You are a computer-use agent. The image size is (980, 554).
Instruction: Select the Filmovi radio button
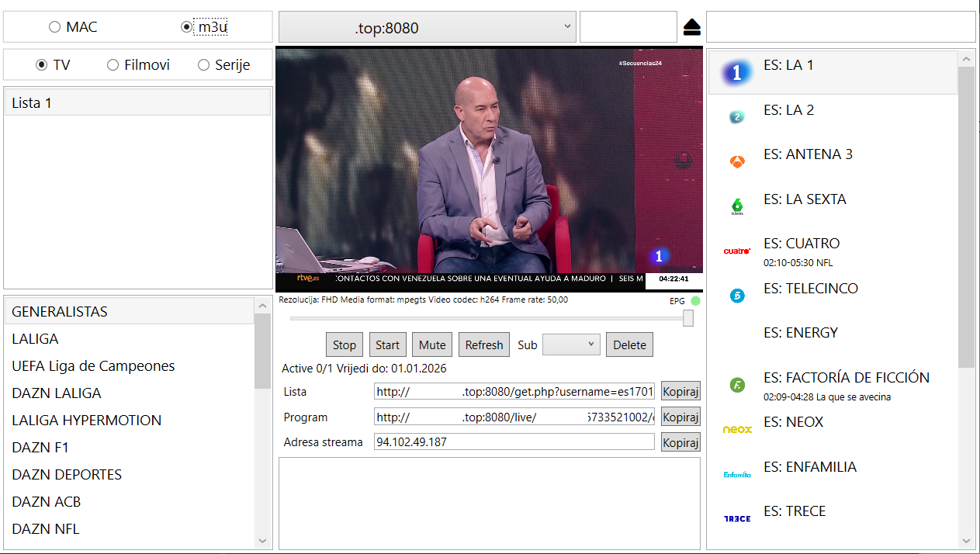[113, 65]
